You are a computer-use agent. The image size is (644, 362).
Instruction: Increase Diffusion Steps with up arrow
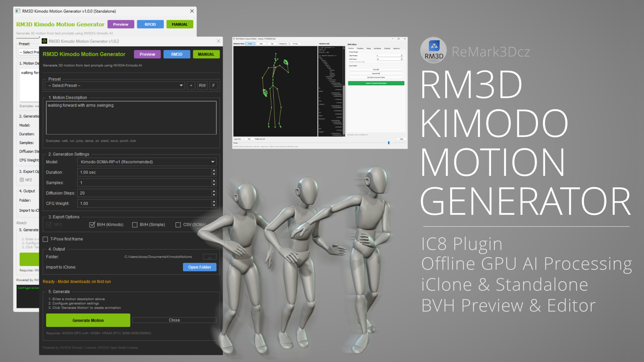tap(214, 191)
